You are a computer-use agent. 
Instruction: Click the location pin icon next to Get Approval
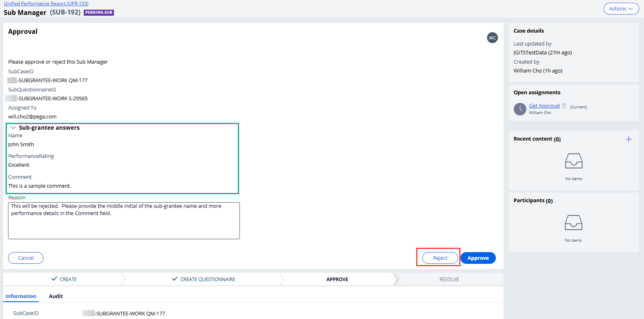564,106
